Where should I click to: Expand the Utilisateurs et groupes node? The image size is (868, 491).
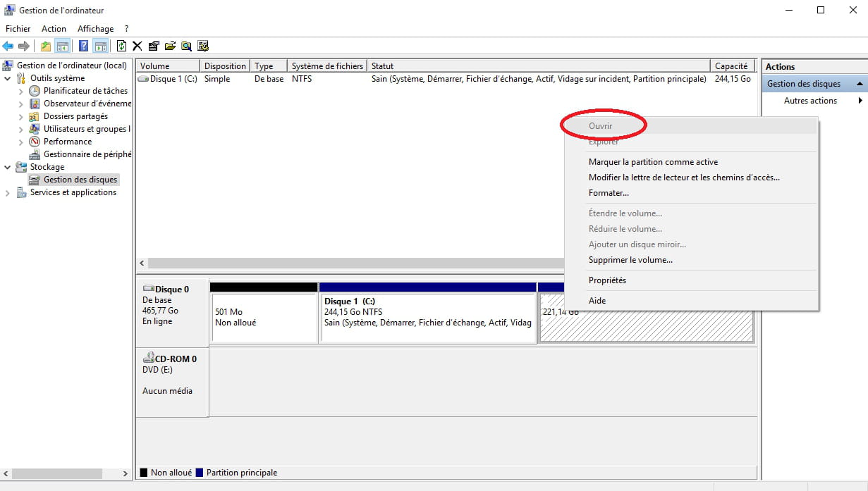coord(21,129)
